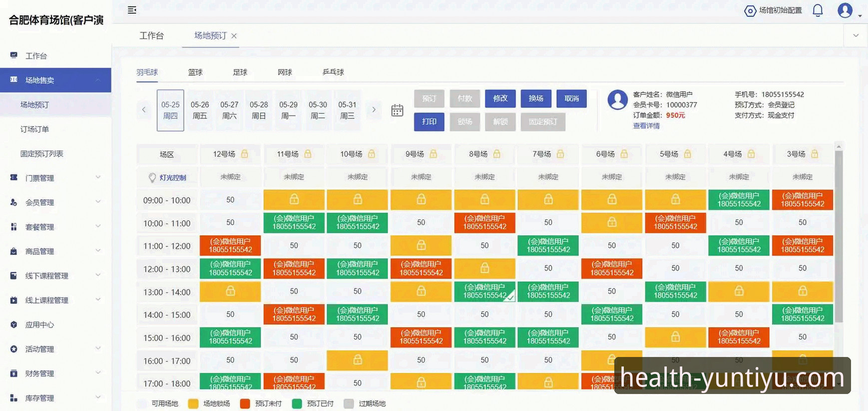868x411 pixels.
Task: Click the 换场 button
Action: pos(536,98)
